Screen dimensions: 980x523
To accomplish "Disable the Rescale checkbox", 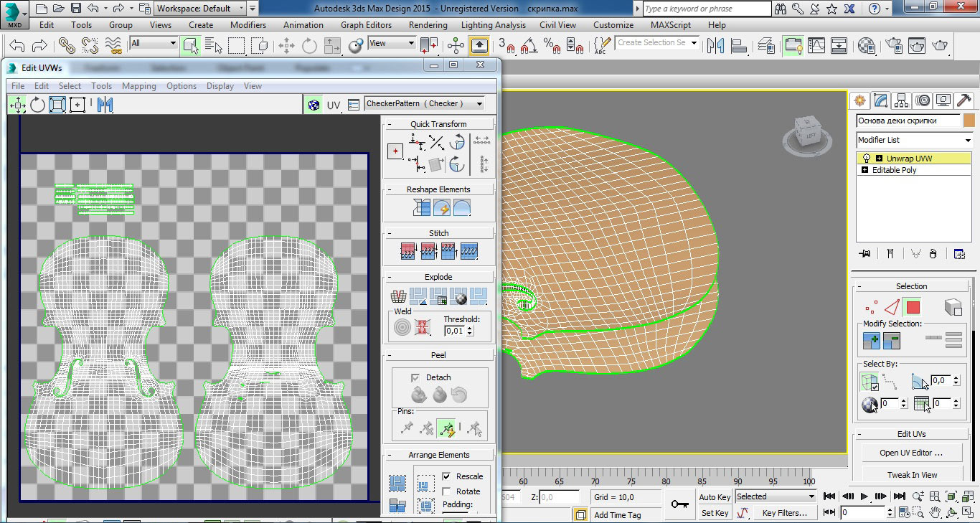I will pyautogui.click(x=446, y=476).
